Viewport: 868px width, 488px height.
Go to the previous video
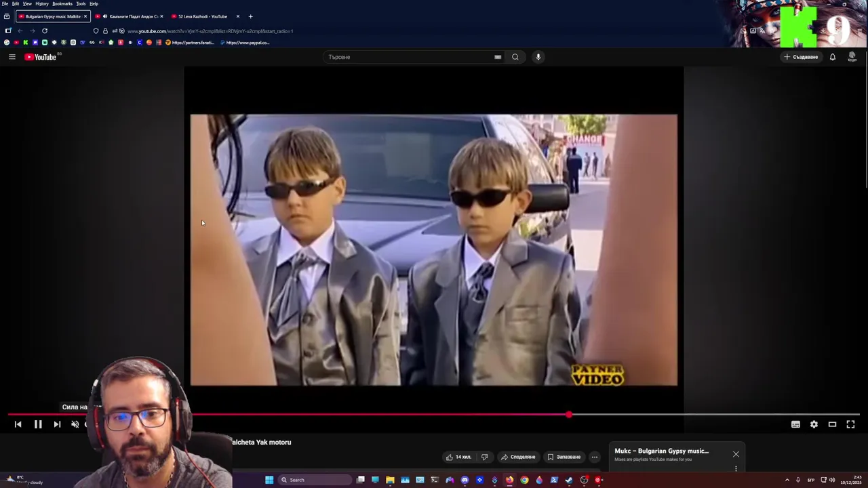point(18,424)
